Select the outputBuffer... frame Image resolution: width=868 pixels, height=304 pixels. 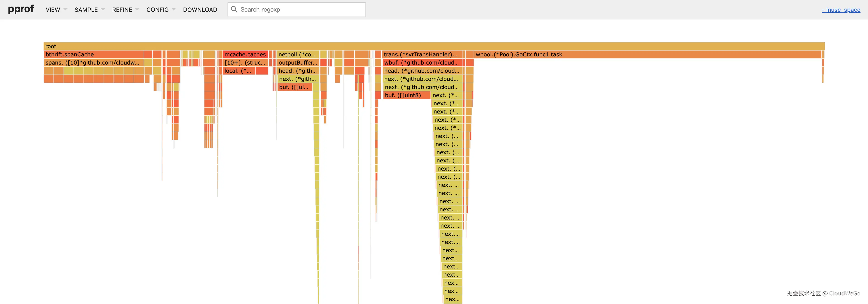point(298,63)
